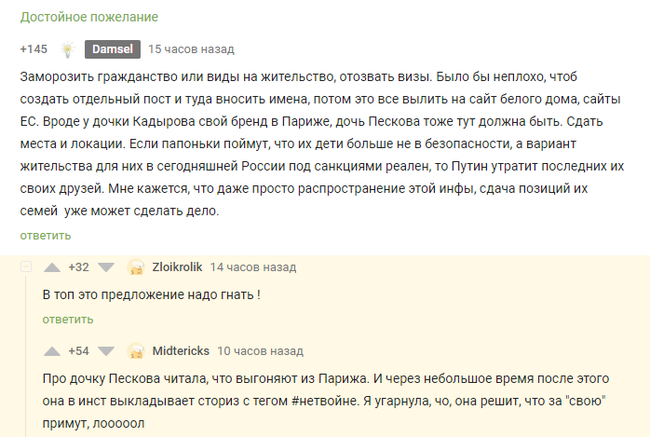This screenshot has width=650, height=437.
Task: Click Midtericks' avatar icon
Action: pos(137,352)
